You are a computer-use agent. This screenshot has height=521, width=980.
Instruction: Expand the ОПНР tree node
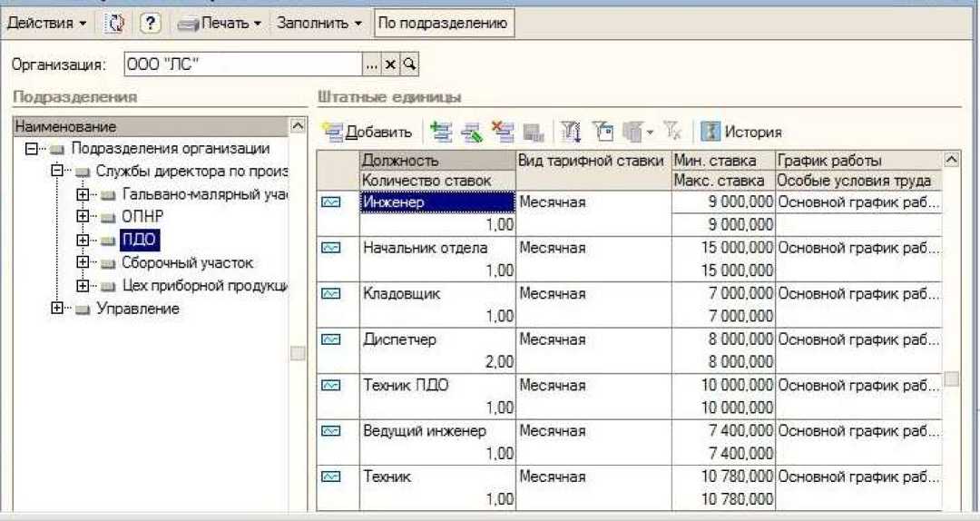coord(83,217)
